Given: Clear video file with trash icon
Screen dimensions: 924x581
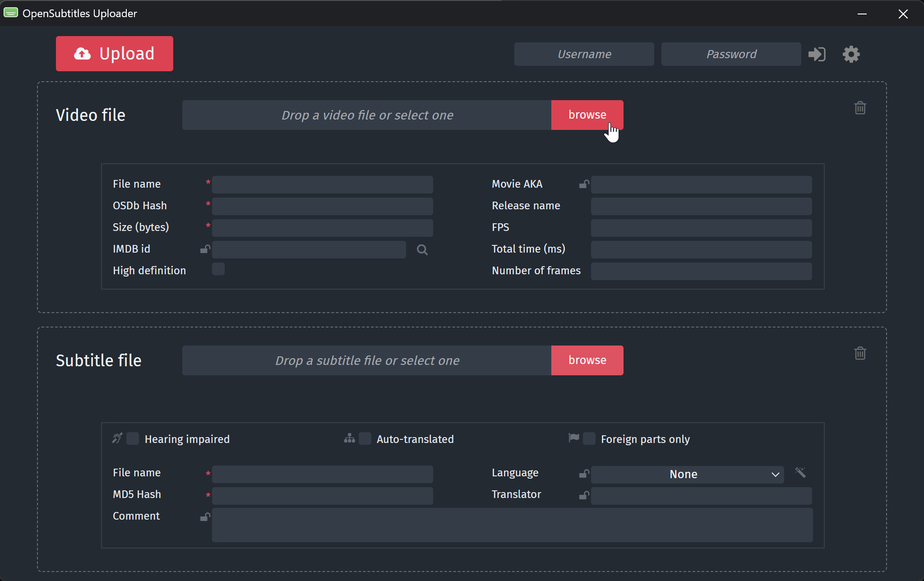Looking at the screenshot, I should (x=860, y=108).
